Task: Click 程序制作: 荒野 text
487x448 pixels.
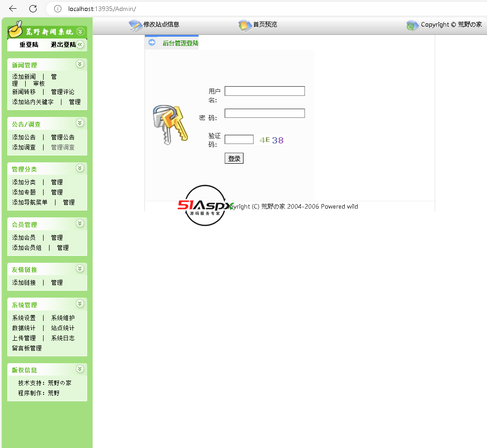Action: pyautogui.click(x=39, y=393)
